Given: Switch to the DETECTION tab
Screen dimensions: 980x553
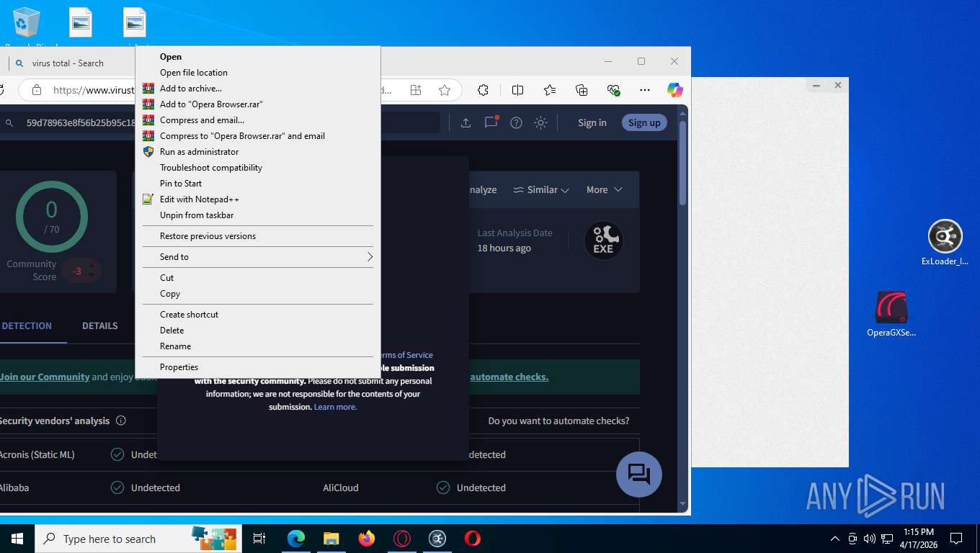Looking at the screenshot, I should click(x=27, y=325).
